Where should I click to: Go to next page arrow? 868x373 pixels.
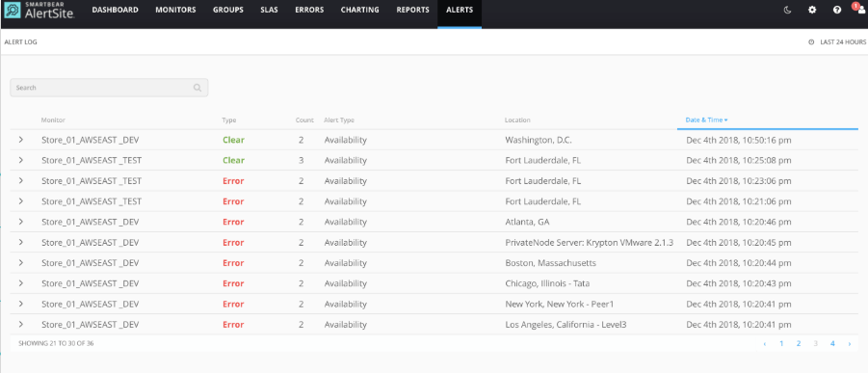coord(849,344)
